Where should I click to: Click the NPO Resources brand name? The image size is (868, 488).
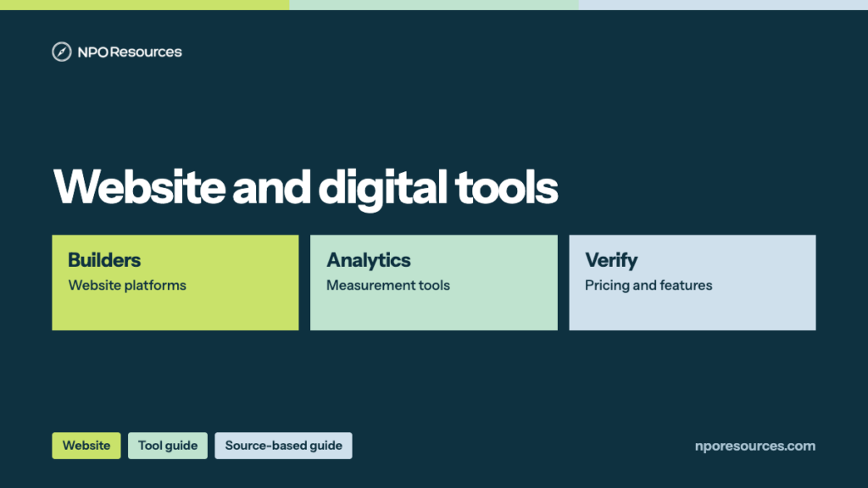130,52
